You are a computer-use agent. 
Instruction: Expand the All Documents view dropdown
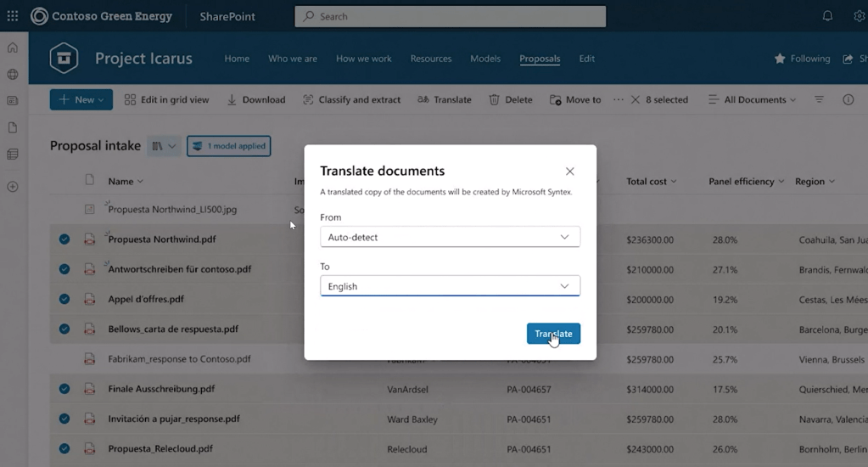[x=753, y=99]
